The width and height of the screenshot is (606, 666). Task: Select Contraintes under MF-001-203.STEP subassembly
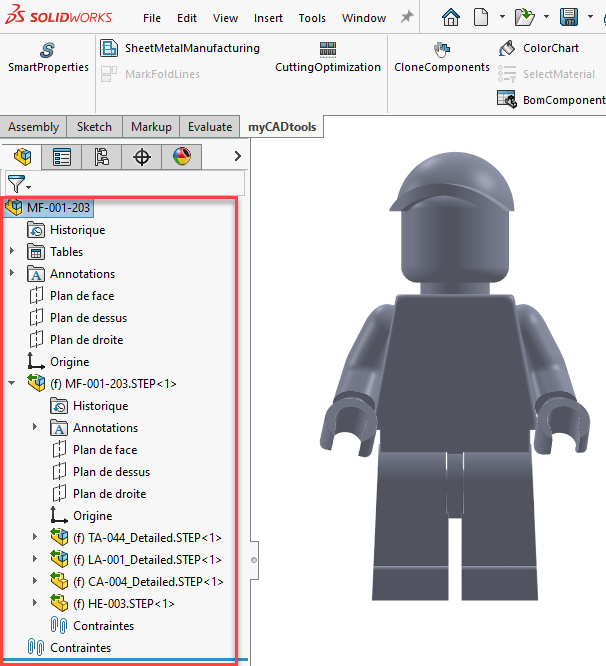tap(92, 625)
